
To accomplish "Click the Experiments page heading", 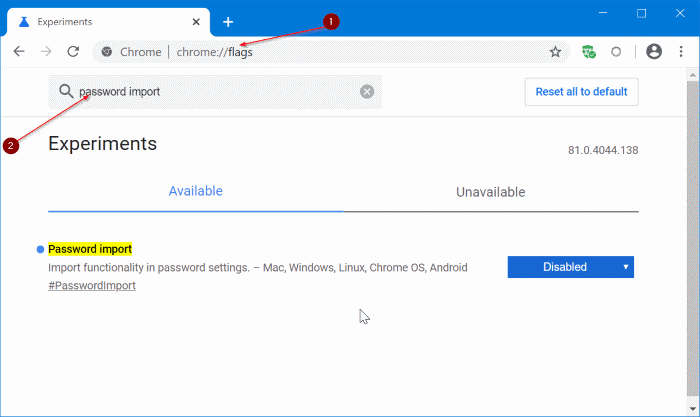I will click(x=102, y=144).
